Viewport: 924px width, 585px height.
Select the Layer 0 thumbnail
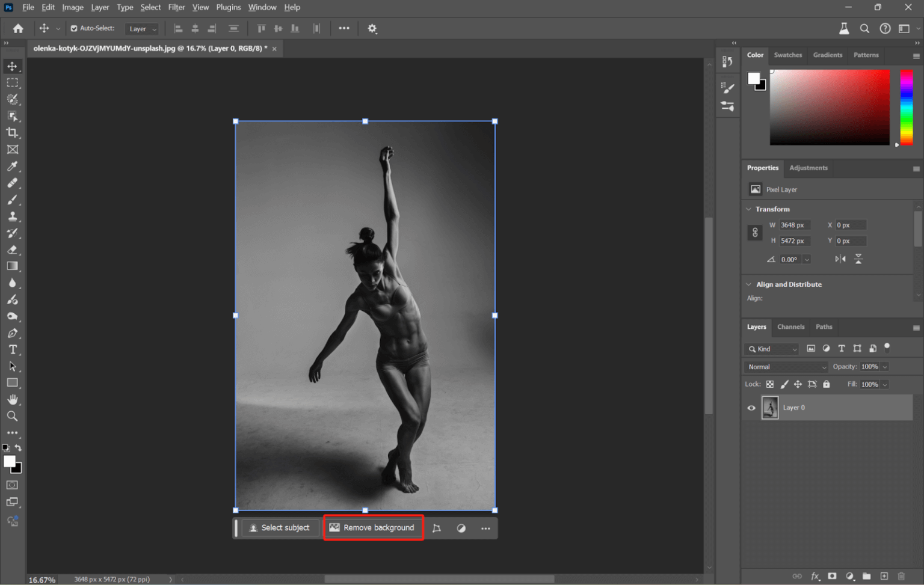click(x=770, y=408)
